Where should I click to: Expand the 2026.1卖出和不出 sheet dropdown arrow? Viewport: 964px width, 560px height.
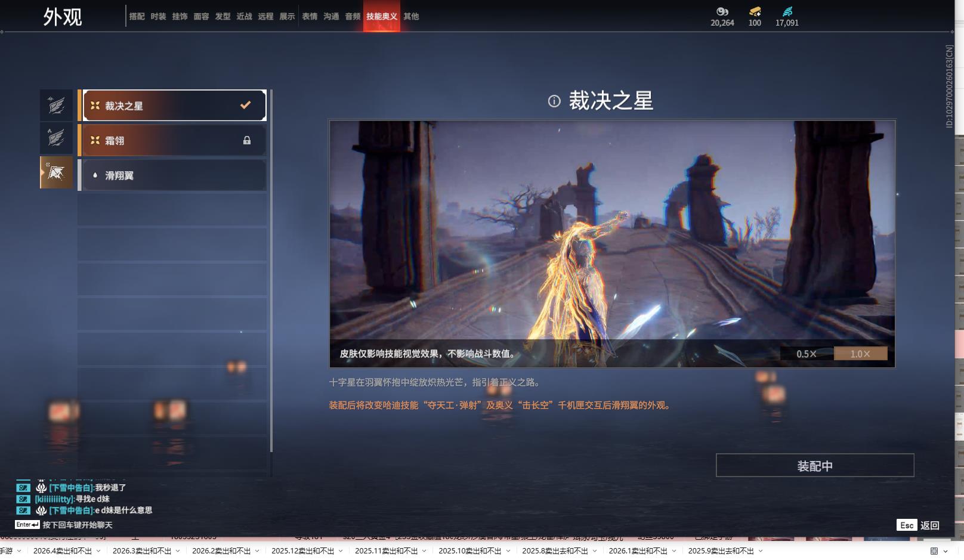point(674,551)
